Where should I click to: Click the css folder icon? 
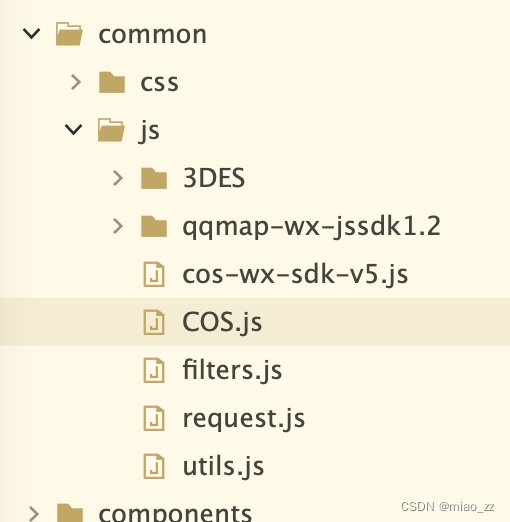pyautogui.click(x=112, y=82)
